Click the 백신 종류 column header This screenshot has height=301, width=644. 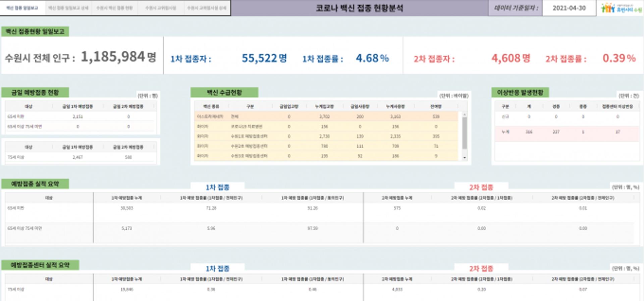tap(211, 106)
